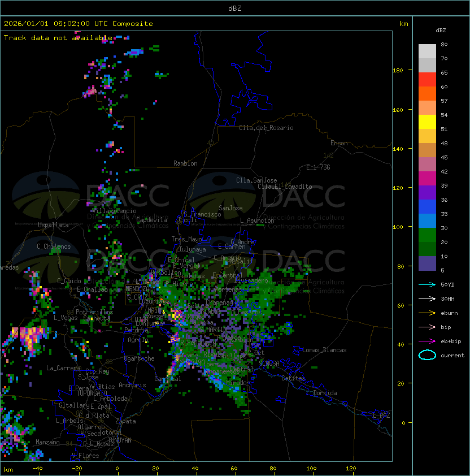470x476 pixels.
Task: Click the Clla.SanJose label
Action: 256,180
